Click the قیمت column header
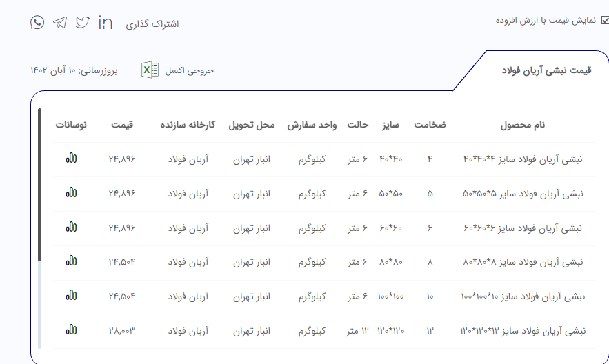The height and width of the screenshot is (364, 609). click(x=121, y=125)
